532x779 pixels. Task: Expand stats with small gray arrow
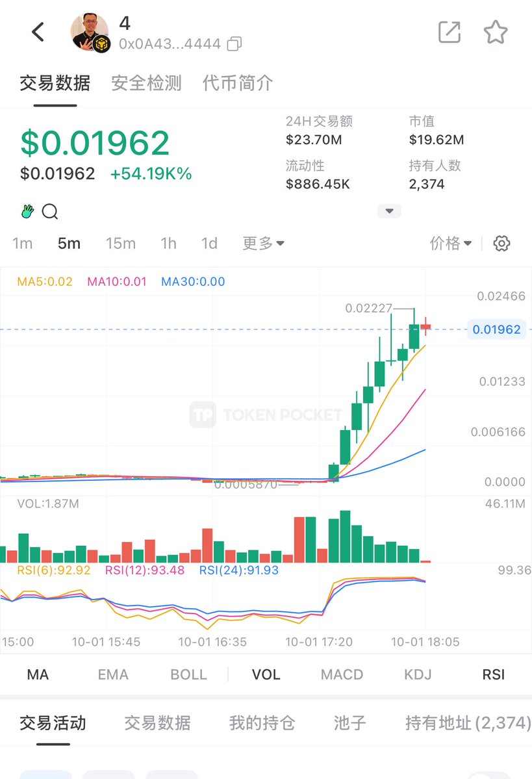click(389, 211)
